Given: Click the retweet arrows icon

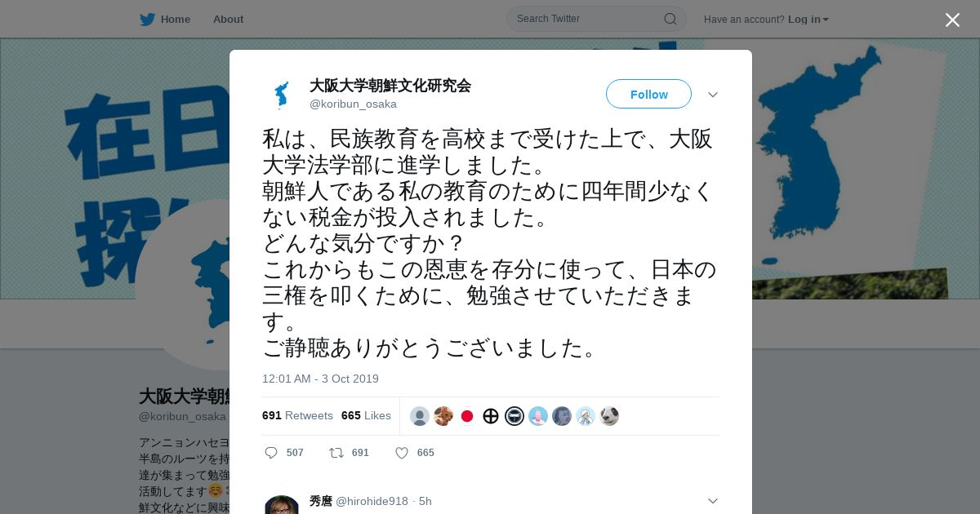Looking at the screenshot, I should click(x=336, y=453).
